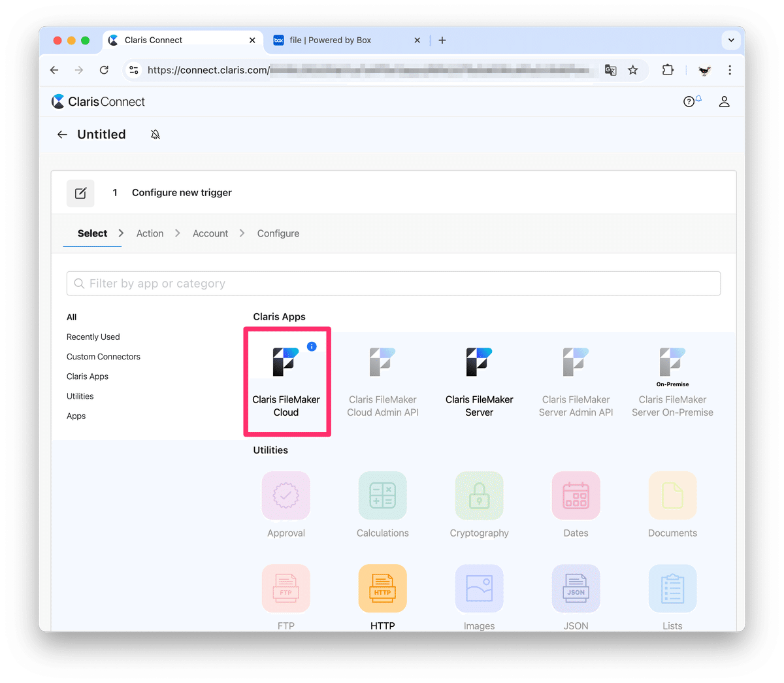Open the Images utility

[479, 588]
